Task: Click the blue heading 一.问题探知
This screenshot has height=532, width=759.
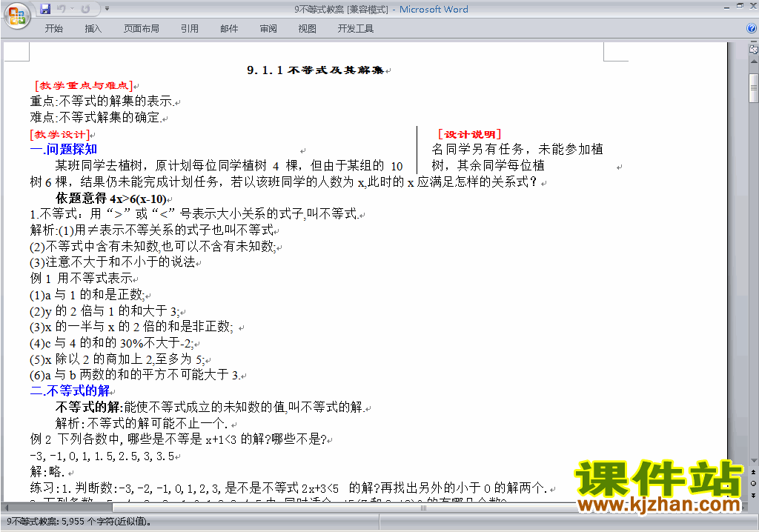Action: click(x=64, y=149)
